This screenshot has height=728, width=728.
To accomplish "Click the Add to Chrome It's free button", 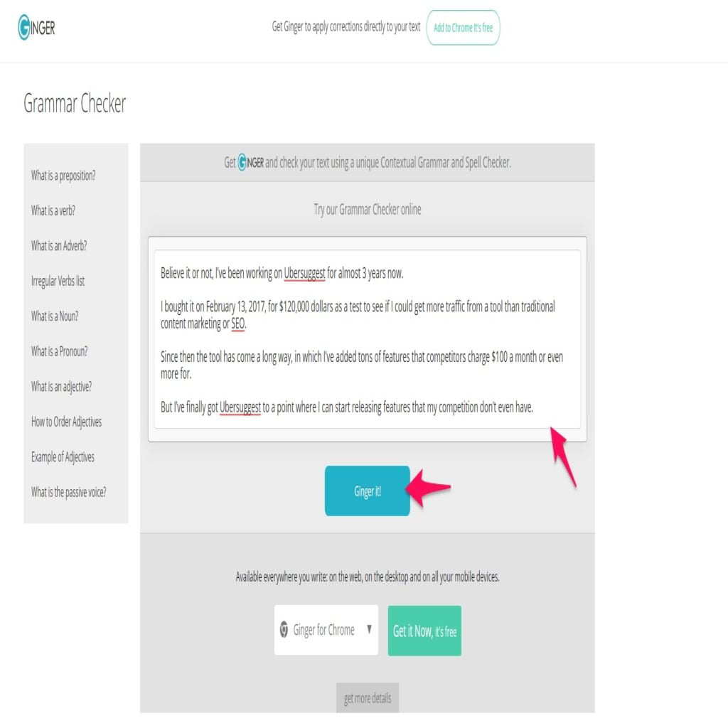I will 463,27.
